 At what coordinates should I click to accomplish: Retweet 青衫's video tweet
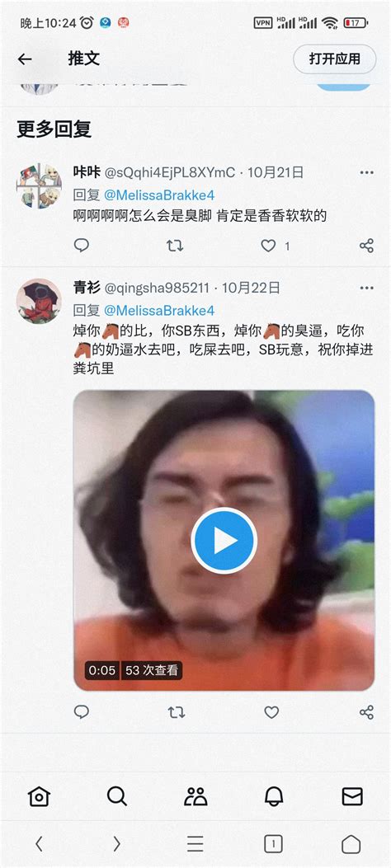coord(177,712)
